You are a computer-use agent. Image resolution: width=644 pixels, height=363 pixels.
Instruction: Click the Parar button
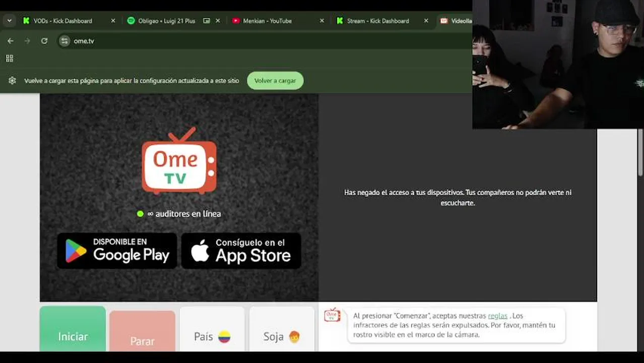pyautogui.click(x=142, y=331)
